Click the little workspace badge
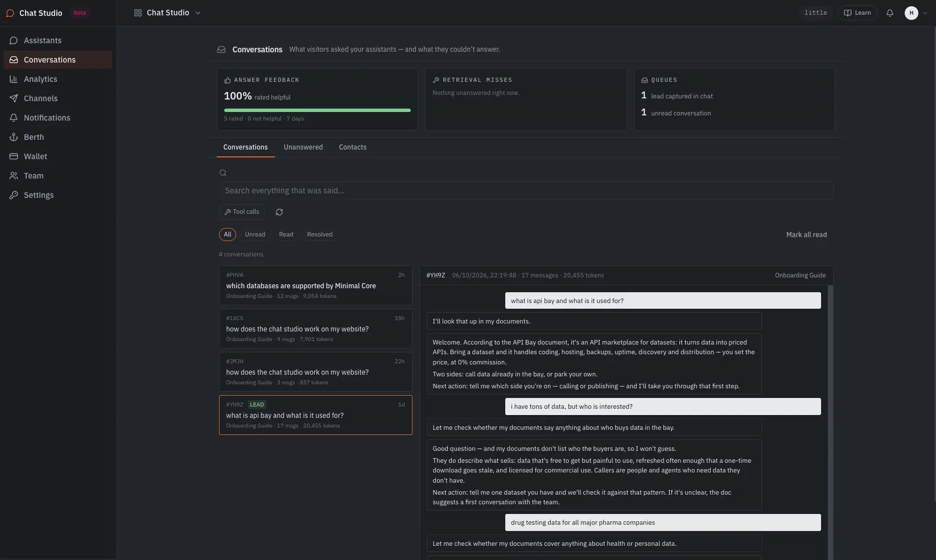Image resolution: width=936 pixels, height=560 pixels. coord(815,13)
